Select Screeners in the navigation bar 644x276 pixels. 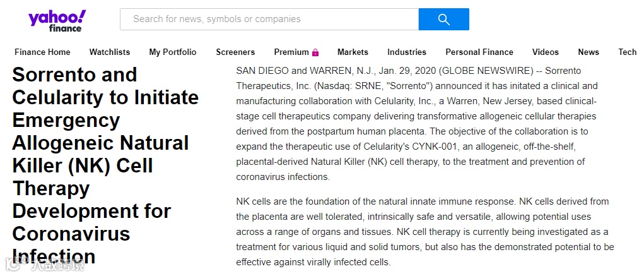click(235, 52)
